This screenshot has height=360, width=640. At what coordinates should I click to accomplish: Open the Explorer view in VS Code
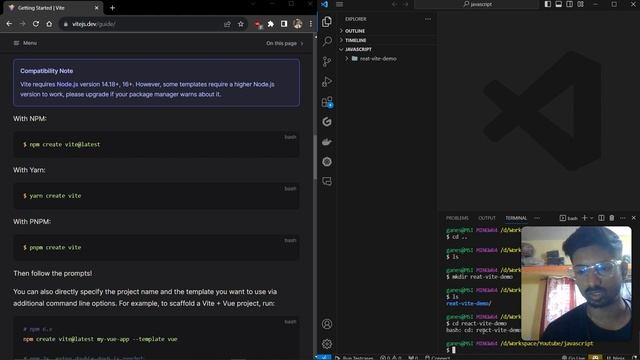point(327,22)
